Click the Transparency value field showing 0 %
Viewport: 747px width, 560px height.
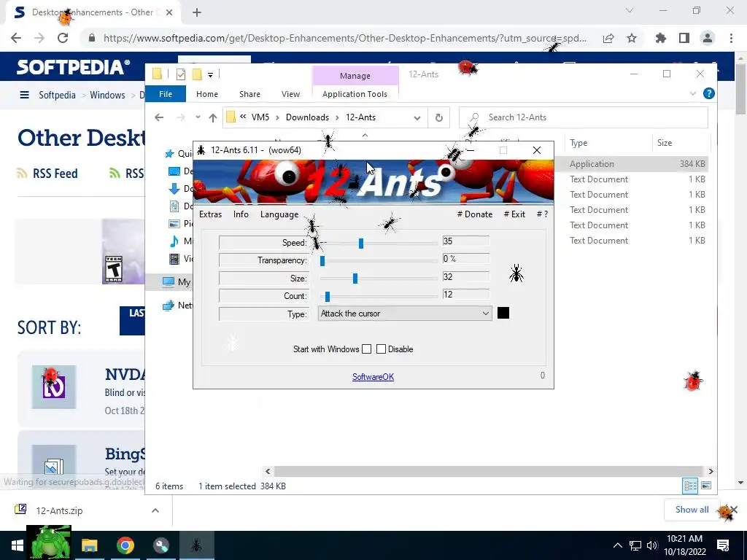[465, 259]
